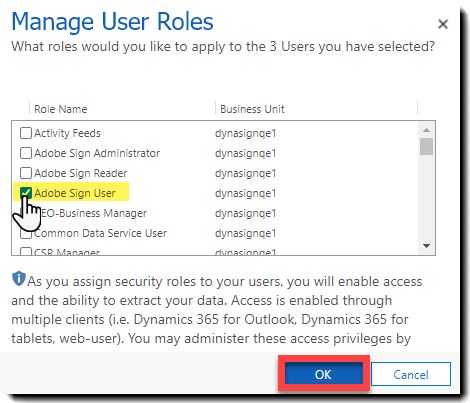
Task: Select the Common Data Service User checkbox
Action: tap(26, 233)
